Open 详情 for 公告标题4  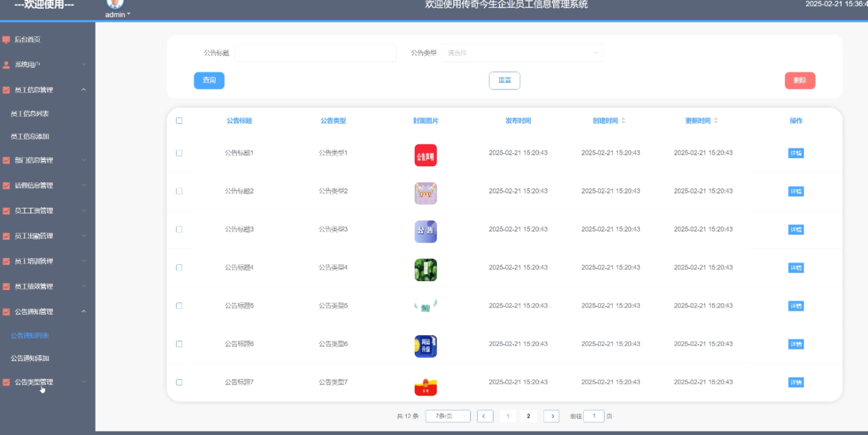point(796,267)
